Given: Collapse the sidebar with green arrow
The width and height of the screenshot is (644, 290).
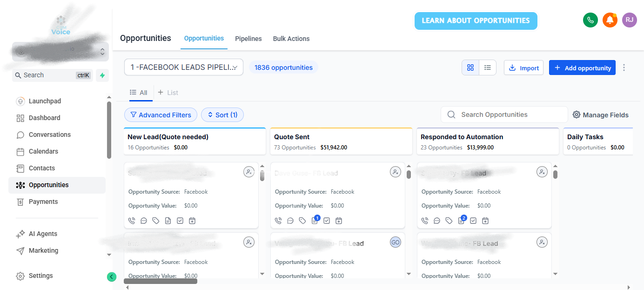Looking at the screenshot, I should click(112, 277).
